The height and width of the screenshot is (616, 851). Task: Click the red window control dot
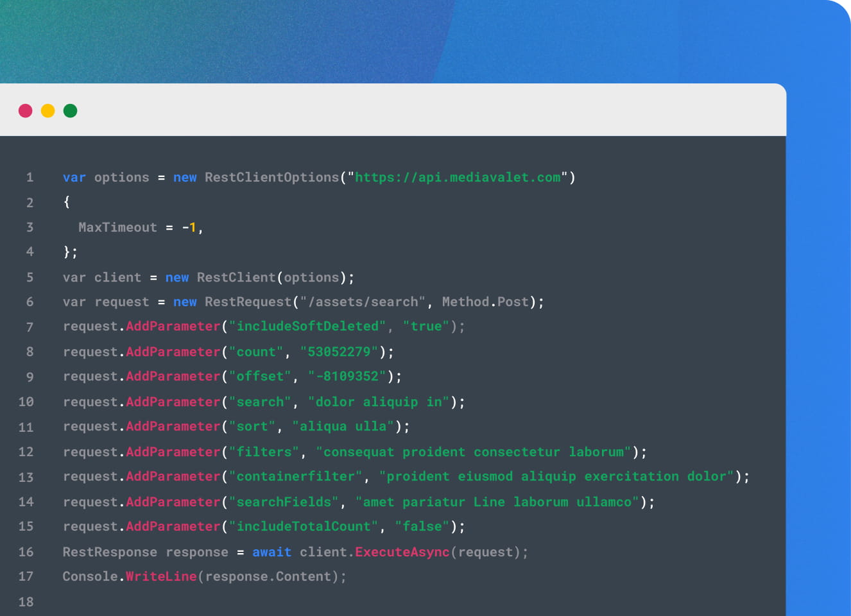pos(26,110)
